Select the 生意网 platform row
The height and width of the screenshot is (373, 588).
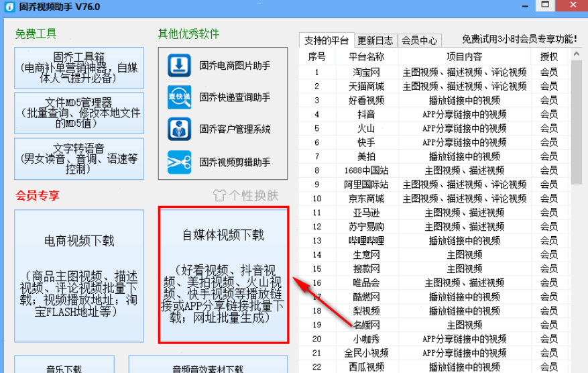pos(434,255)
